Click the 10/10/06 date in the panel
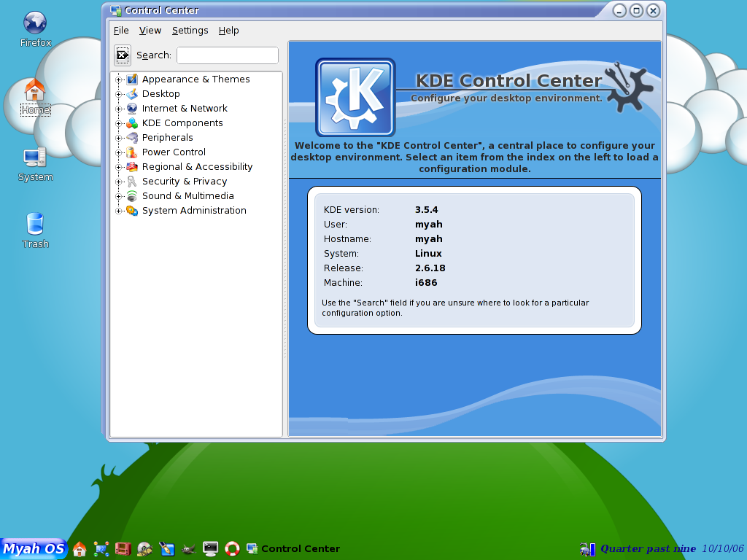Screen dimensions: 747x560 coord(723,548)
